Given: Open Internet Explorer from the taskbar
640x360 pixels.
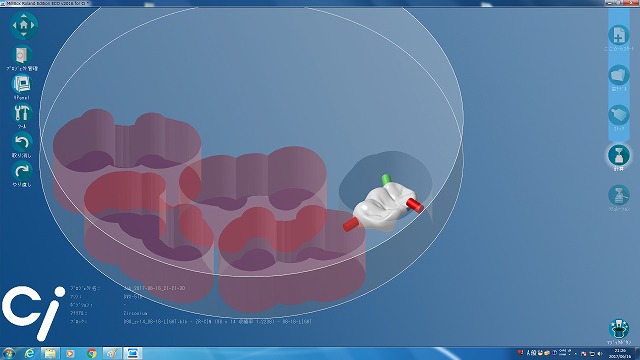Looking at the screenshot, I should point(29,353).
